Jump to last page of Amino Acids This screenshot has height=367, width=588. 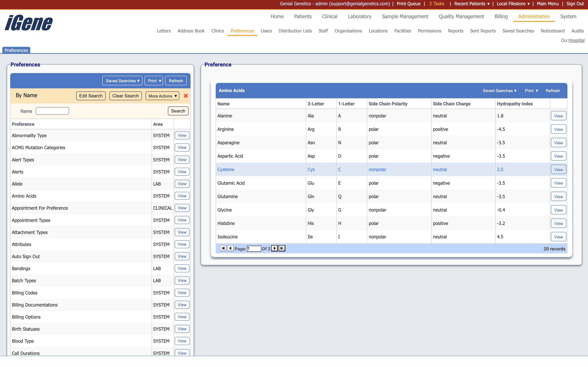click(282, 248)
